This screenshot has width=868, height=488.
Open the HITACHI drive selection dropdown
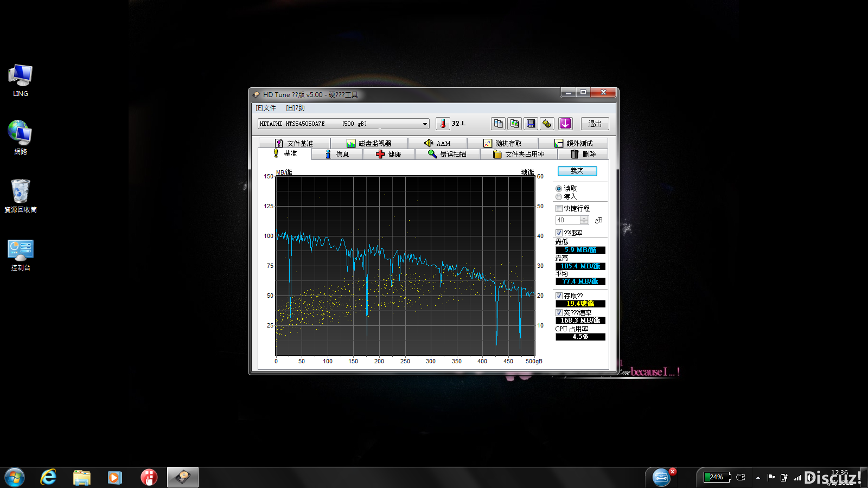click(343, 124)
